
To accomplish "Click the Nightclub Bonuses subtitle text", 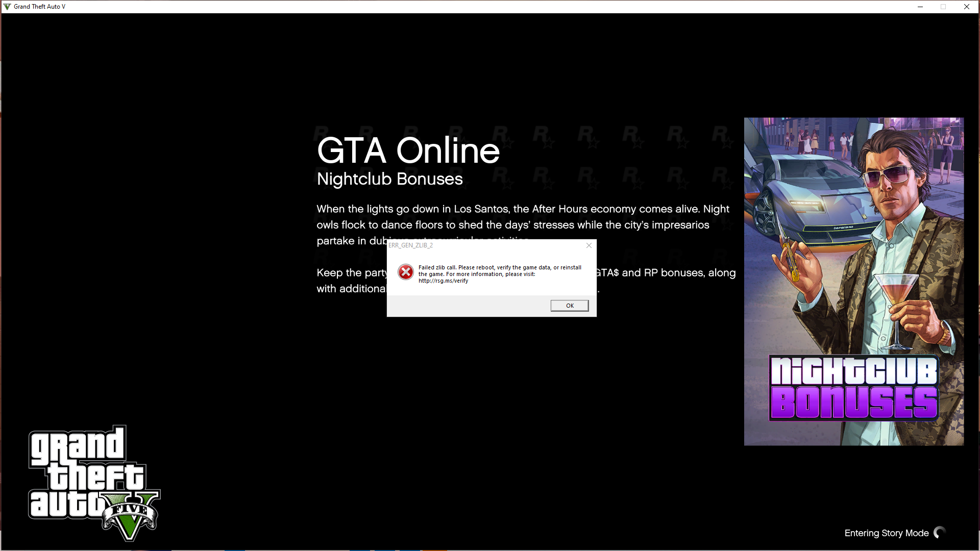I will pos(389,179).
